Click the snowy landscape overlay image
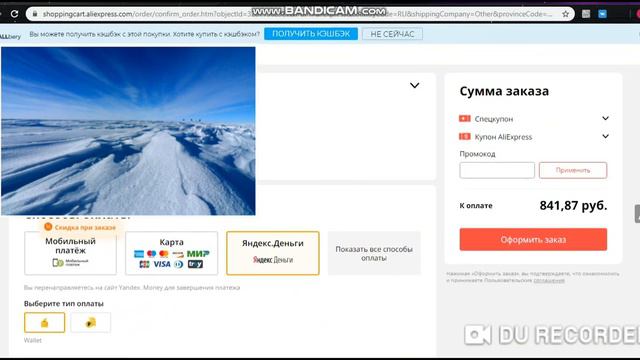The width and height of the screenshot is (640, 360). (128, 131)
